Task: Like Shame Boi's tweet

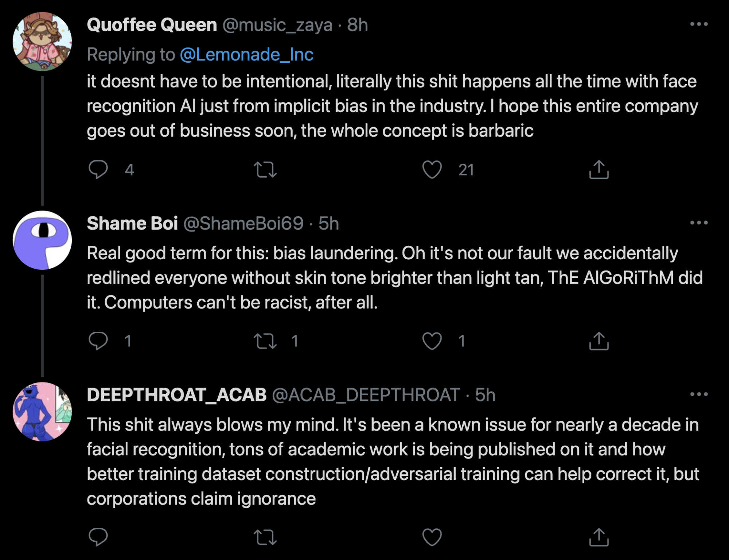Action: (x=432, y=341)
